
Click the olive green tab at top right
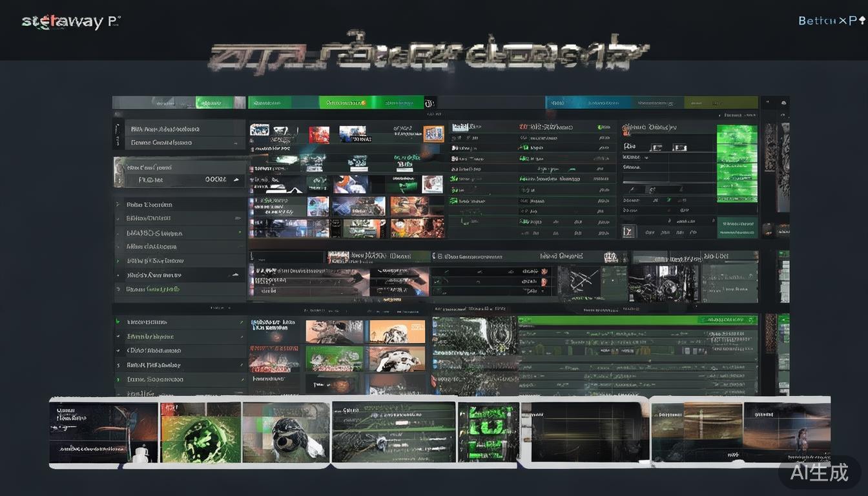click(x=719, y=103)
